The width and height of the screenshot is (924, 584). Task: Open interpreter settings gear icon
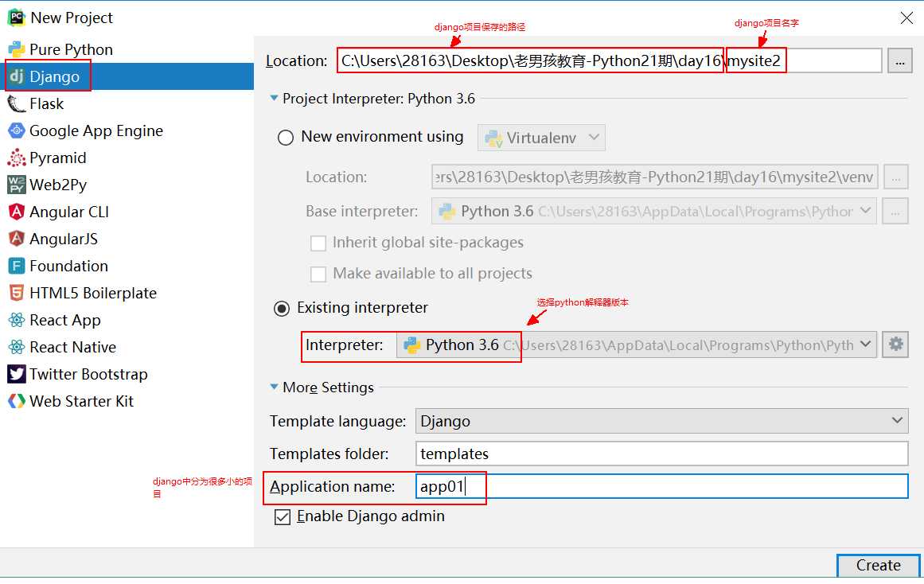(x=895, y=345)
